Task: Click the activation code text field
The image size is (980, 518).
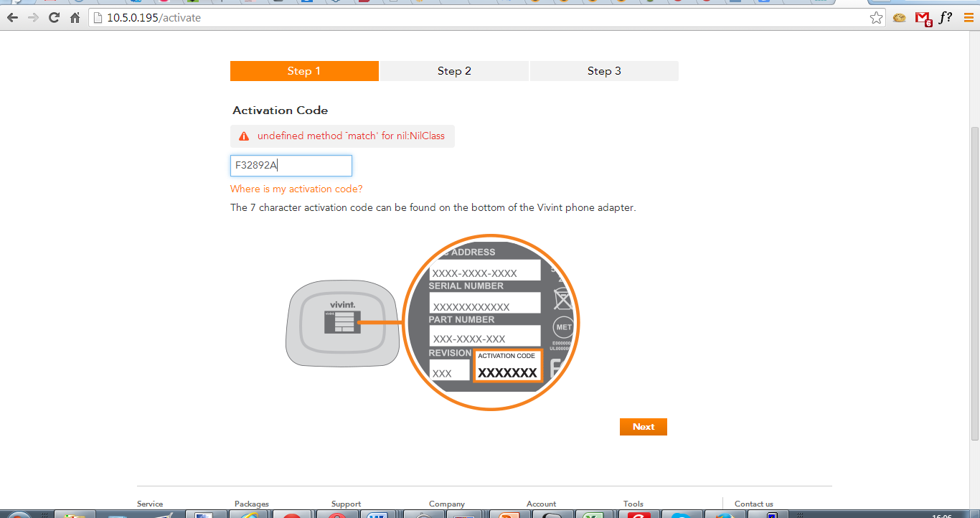Action: (291, 166)
